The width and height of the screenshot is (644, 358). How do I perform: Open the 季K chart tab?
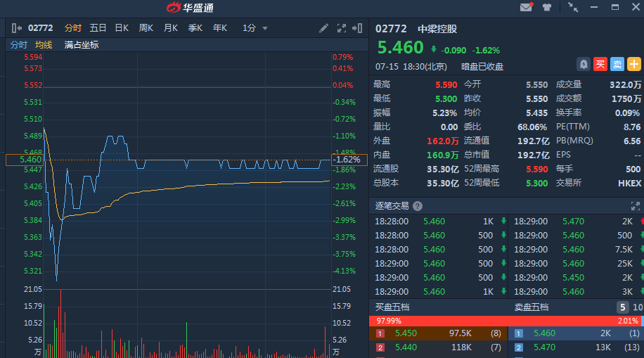195,28
